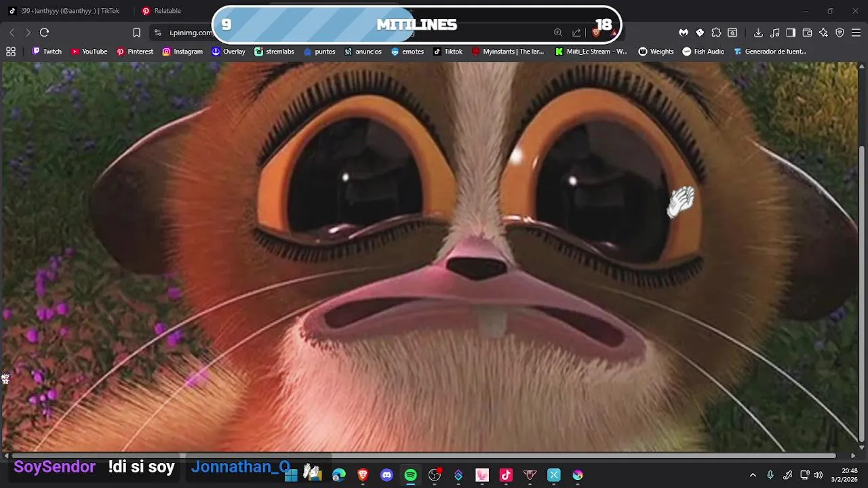Open the dice-shaped extension icon

click(700, 33)
